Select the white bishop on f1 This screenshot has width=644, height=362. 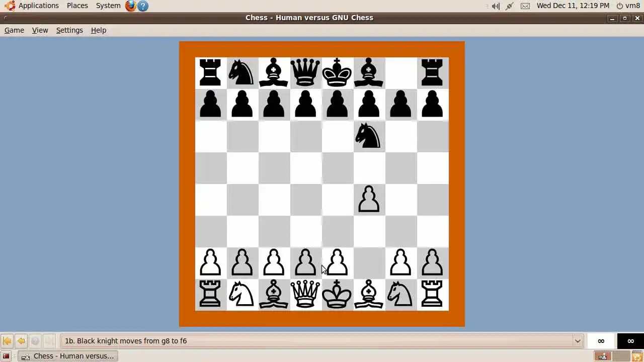[369, 294]
